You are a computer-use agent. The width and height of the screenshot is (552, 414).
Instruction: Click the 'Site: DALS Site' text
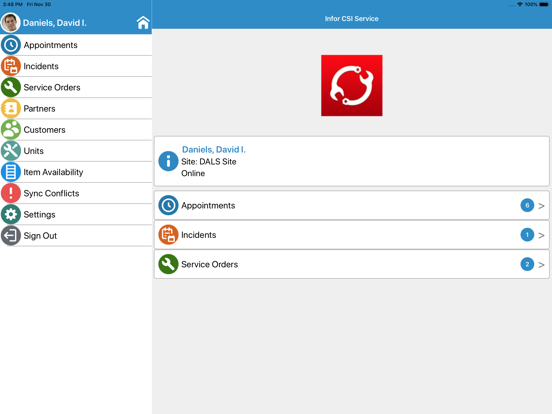coord(209,162)
